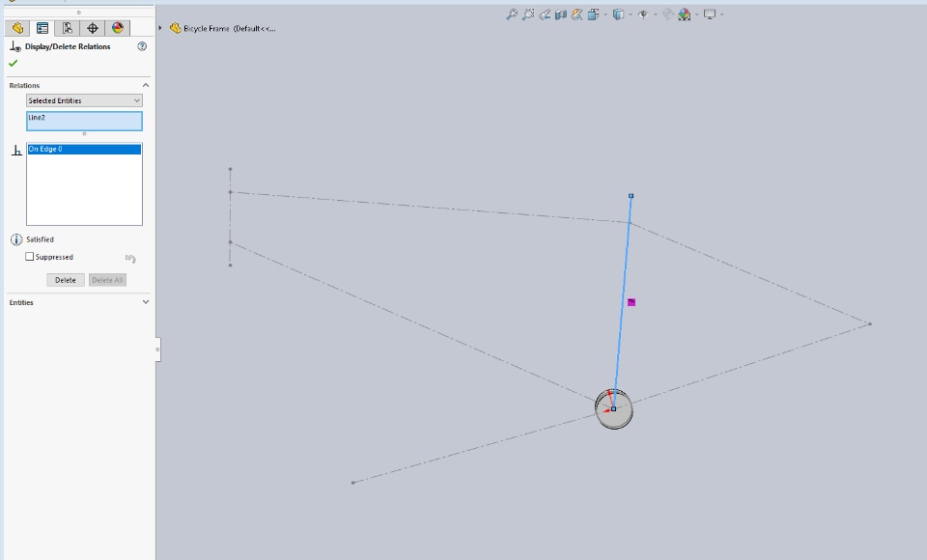Click the Bicycle Frame part icon
Viewport: 927px width, 560px height.
pos(175,28)
